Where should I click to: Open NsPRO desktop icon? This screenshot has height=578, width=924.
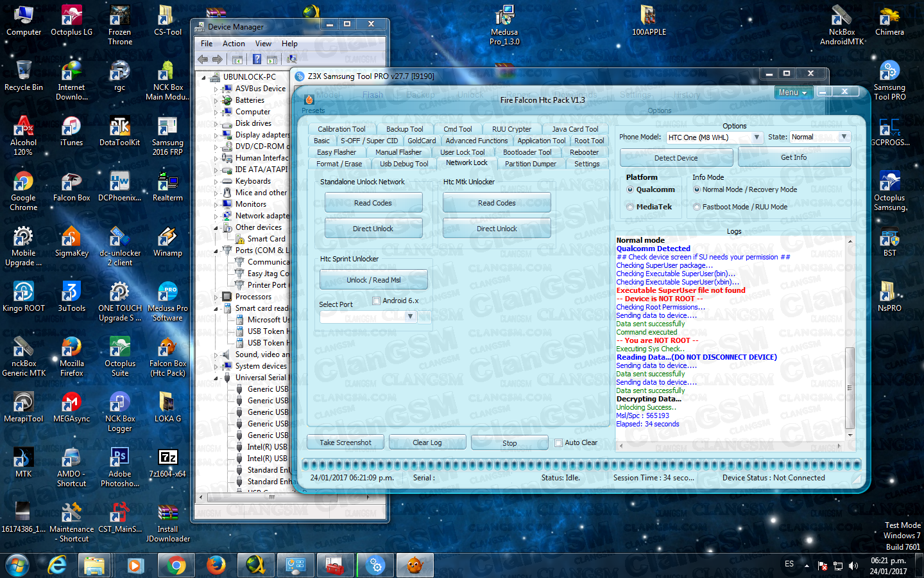click(889, 297)
